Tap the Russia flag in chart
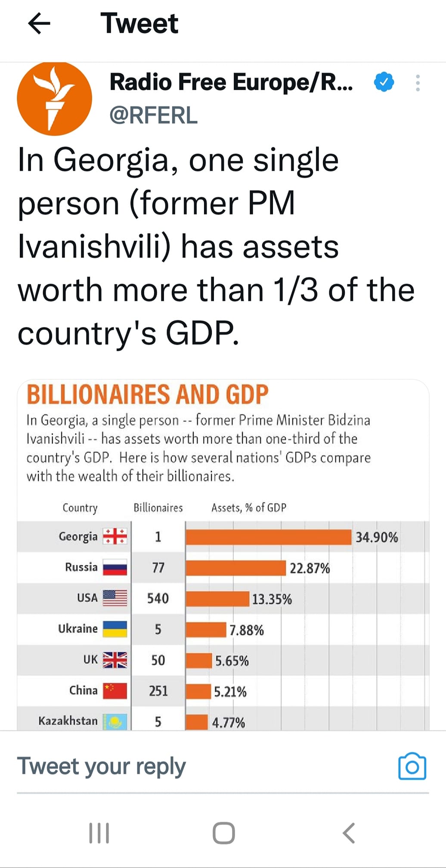This screenshot has height=868, width=446. click(115, 567)
